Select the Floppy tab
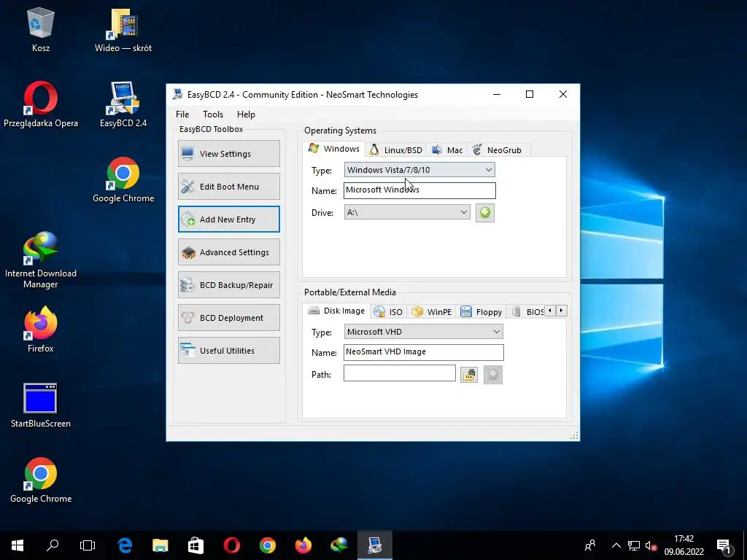The image size is (747, 560). [x=481, y=312]
